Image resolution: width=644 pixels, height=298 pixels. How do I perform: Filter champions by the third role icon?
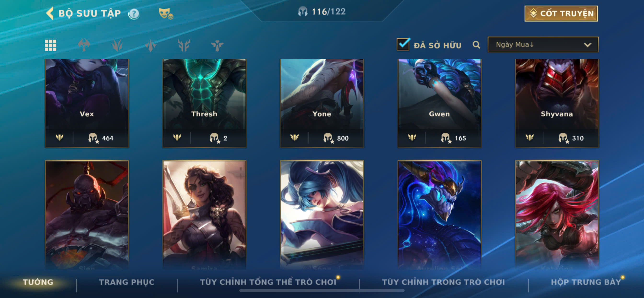[x=150, y=45]
